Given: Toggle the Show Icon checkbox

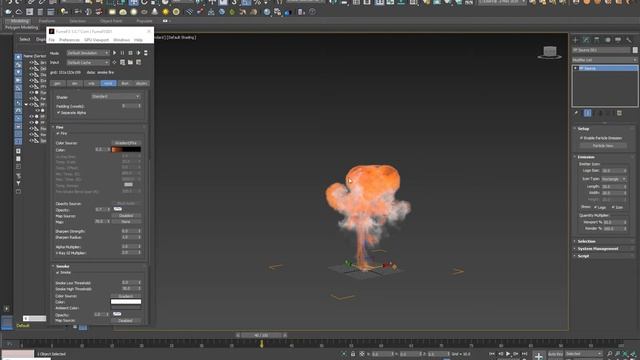Looking at the screenshot, I should click(613, 207).
